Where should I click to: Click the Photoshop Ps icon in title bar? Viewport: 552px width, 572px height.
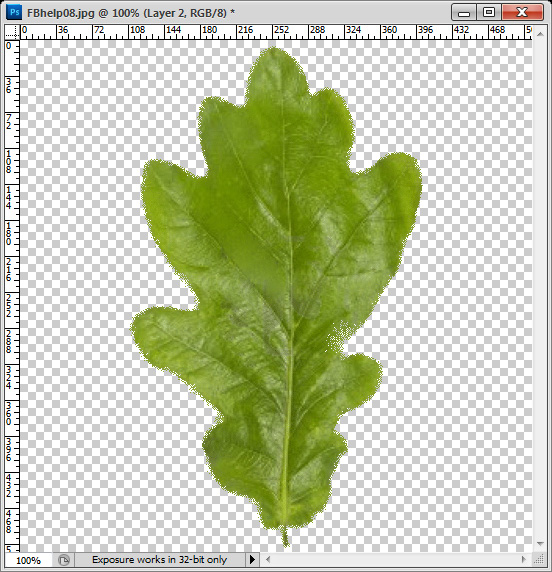pos(15,12)
